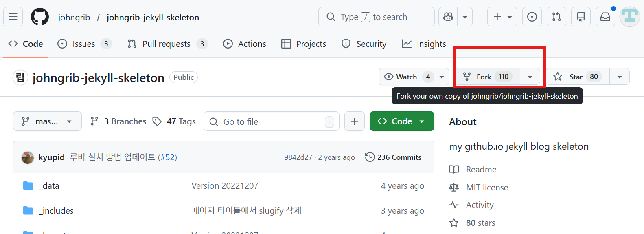Click the Watch button
The image size is (644, 234).
click(406, 77)
